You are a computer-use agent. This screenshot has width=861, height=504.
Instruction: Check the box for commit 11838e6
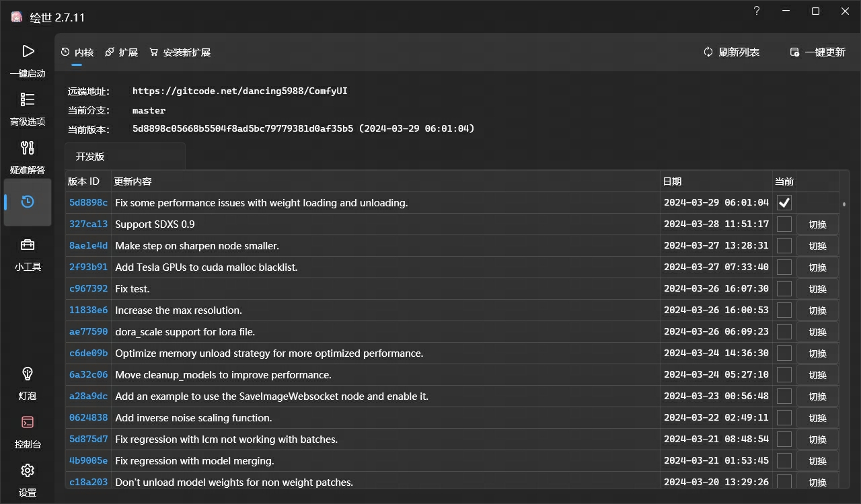pos(784,310)
